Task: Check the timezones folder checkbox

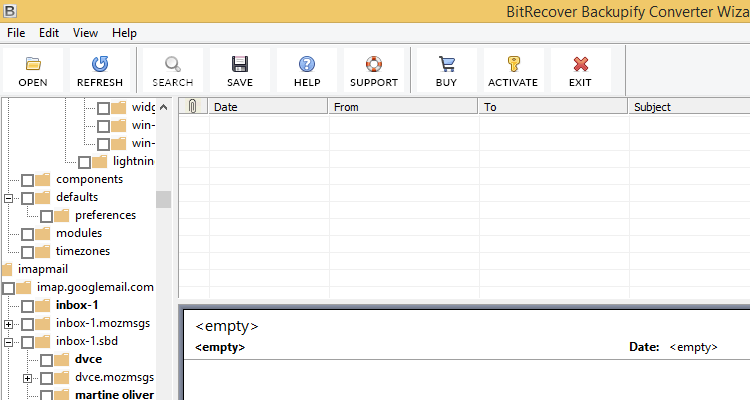Action: tap(27, 252)
